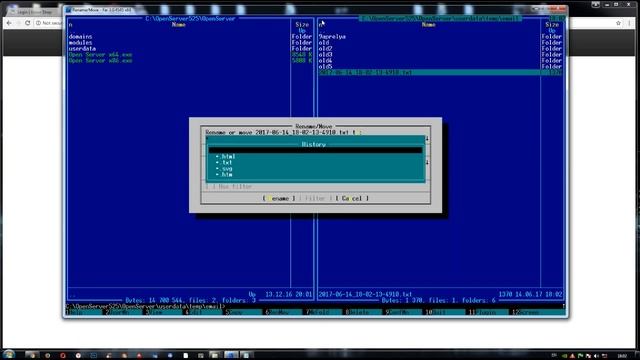Click the taskbar clock
This screenshot has height=360, width=640.
(x=622, y=356)
